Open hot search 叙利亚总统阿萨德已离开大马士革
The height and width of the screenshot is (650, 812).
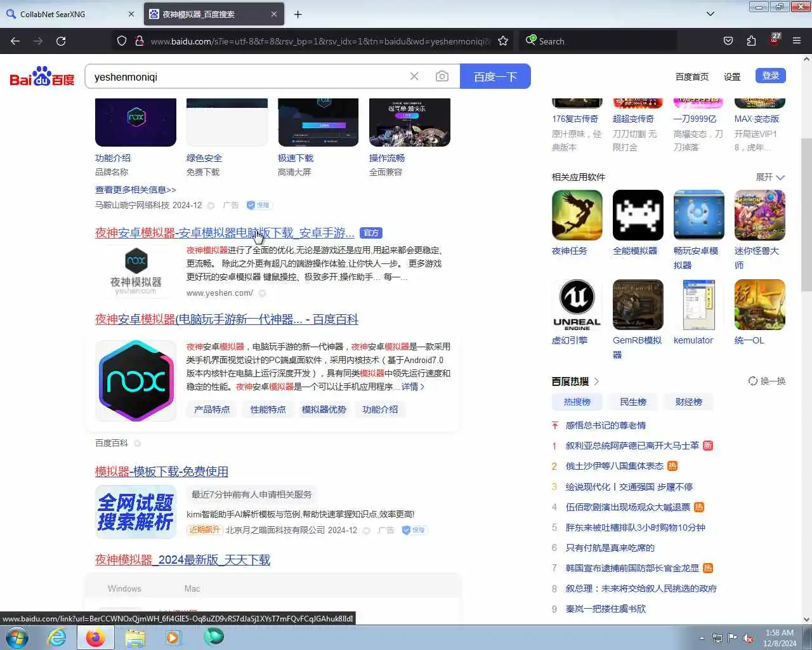point(632,446)
